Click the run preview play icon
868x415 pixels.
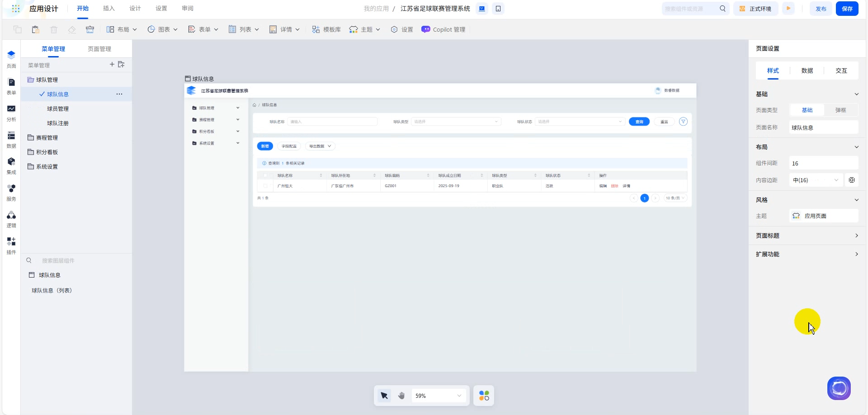click(x=788, y=9)
